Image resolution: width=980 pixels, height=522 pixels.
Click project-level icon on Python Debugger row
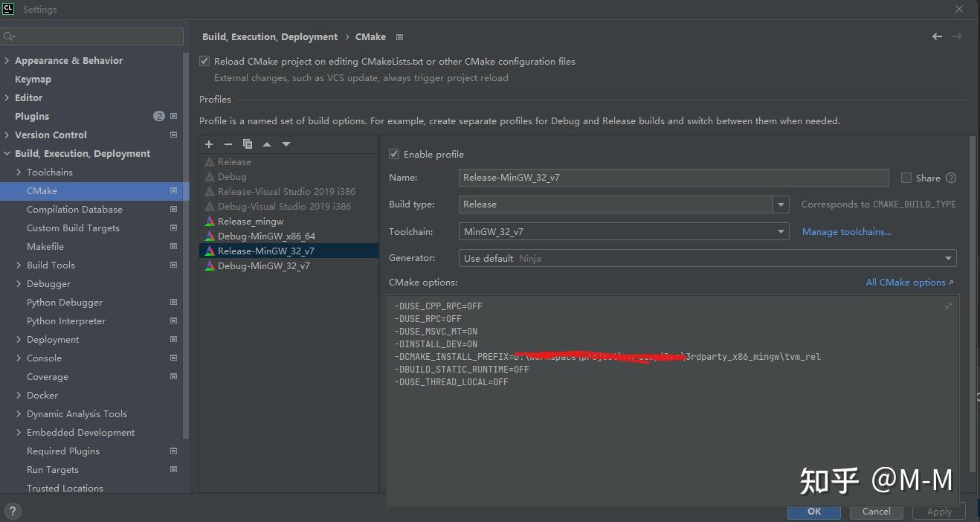click(173, 302)
